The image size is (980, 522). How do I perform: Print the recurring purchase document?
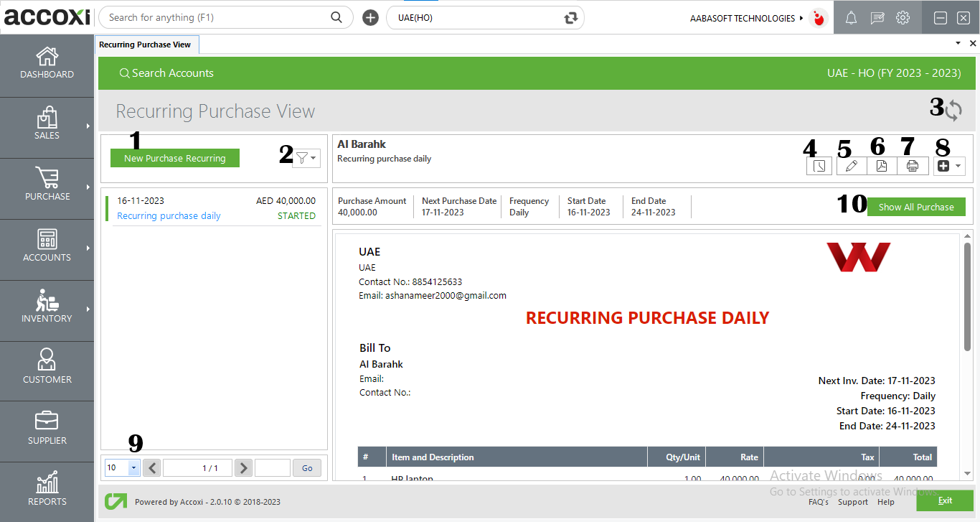coord(912,166)
